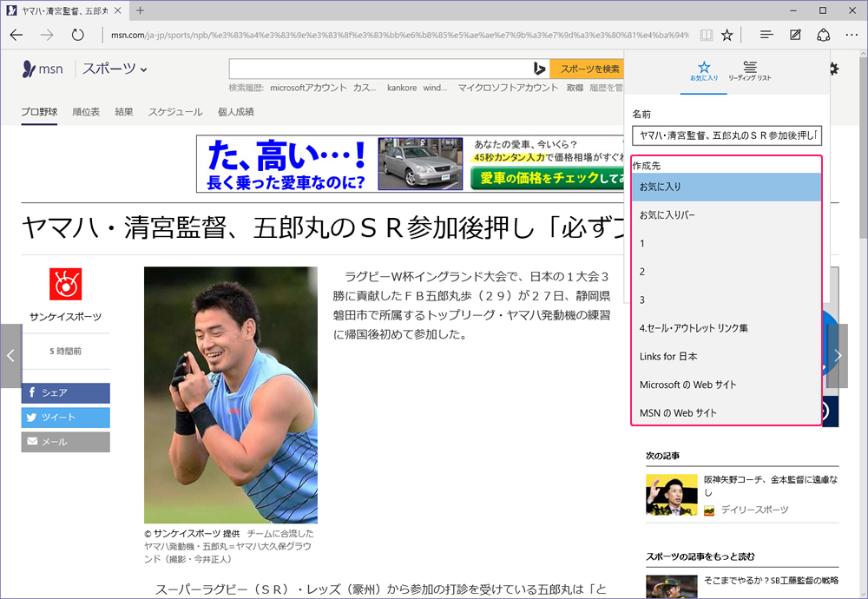
Task: Switch to リーディング リスト tab
Action: pos(750,71)
